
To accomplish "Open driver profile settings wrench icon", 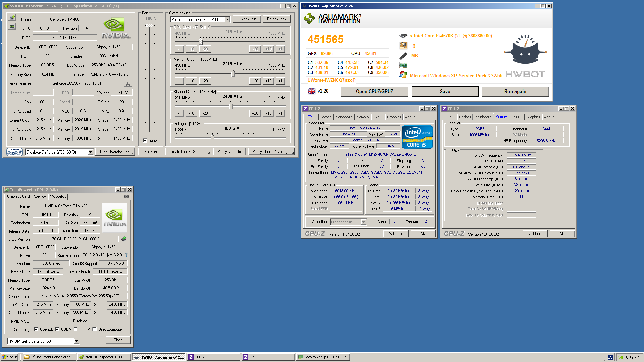I will click(128, 83).
